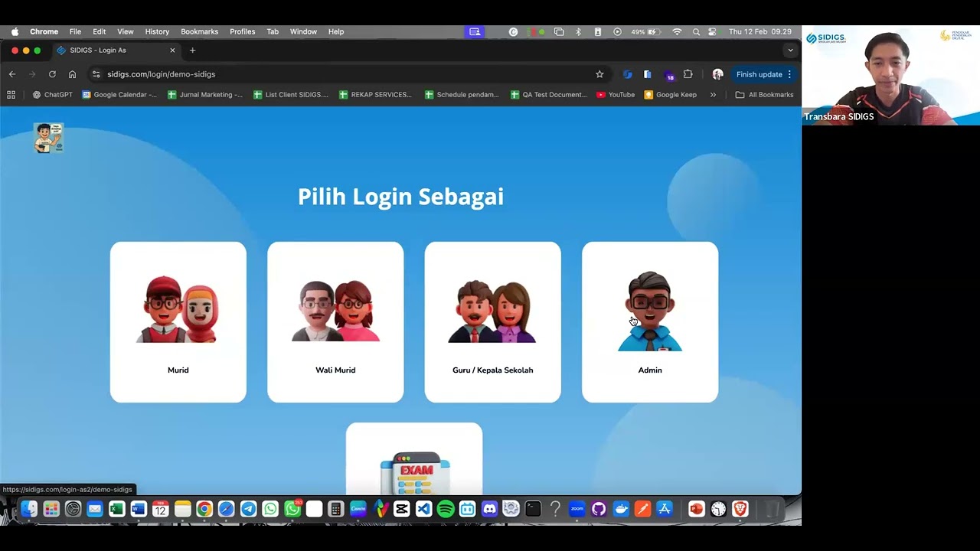The height and width of the screenshot is (551, 980).
Task: Open Google Chrome from the dock
Action: tap(204, 509)
